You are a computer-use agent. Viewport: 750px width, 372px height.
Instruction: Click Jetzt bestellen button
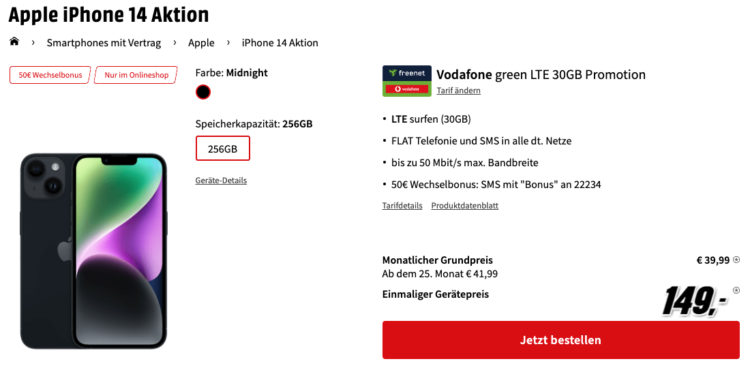[561, 340]
